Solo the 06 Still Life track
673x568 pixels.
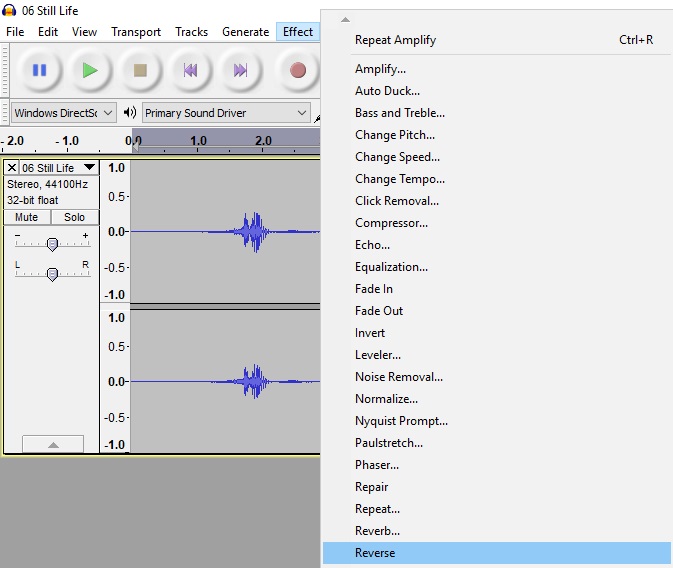(x=75, y=217)
